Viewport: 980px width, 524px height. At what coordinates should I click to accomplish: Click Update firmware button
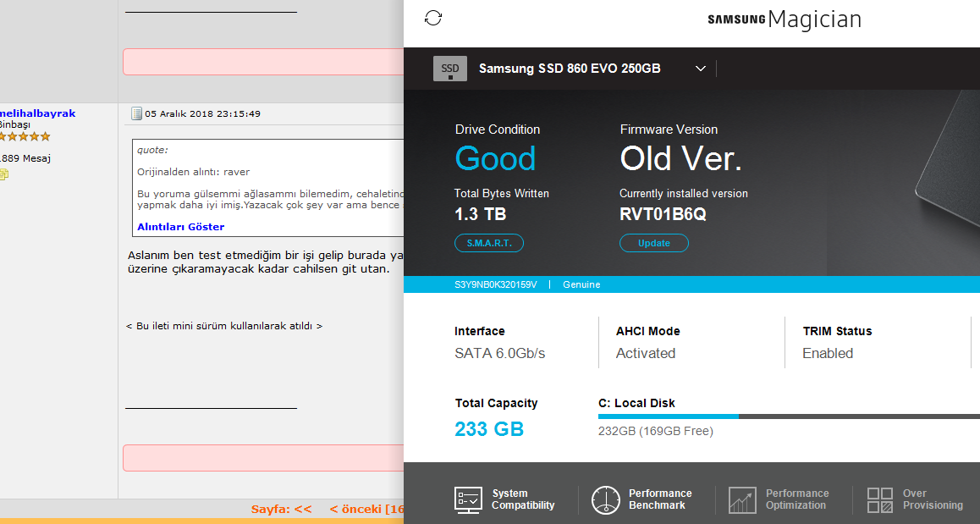coord(653,243)
